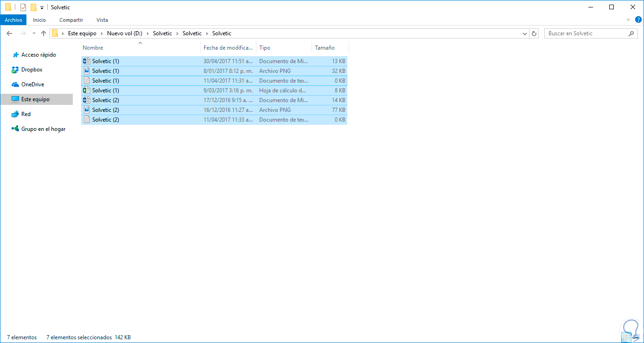Screen dimensions: 644x343
Task: Click the Acceso rápido star icon
Action: click(15, 55)
